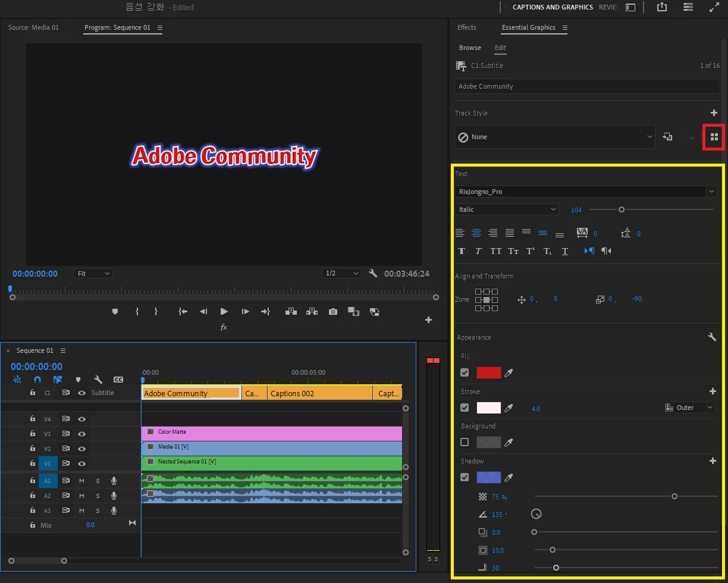Click the font size slider handle
The height and width of the screenshot is (583, 728).
click(x=622, y=209)
